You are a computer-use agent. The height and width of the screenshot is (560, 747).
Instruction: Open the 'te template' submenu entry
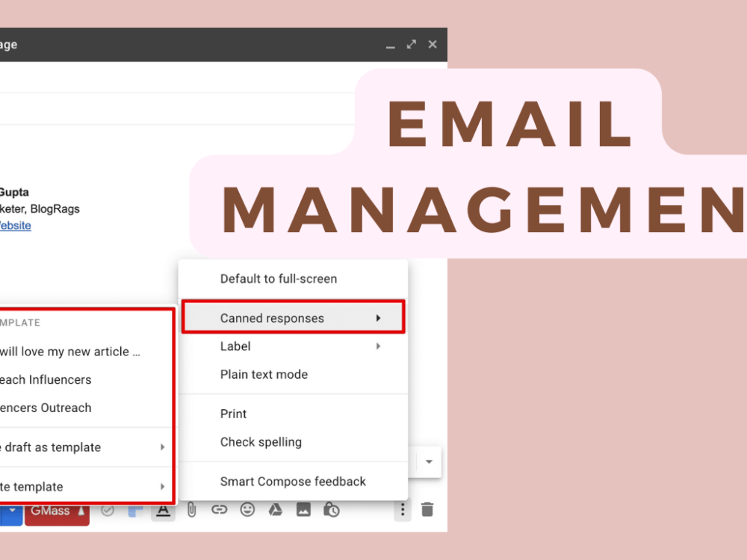click(86, 487)
